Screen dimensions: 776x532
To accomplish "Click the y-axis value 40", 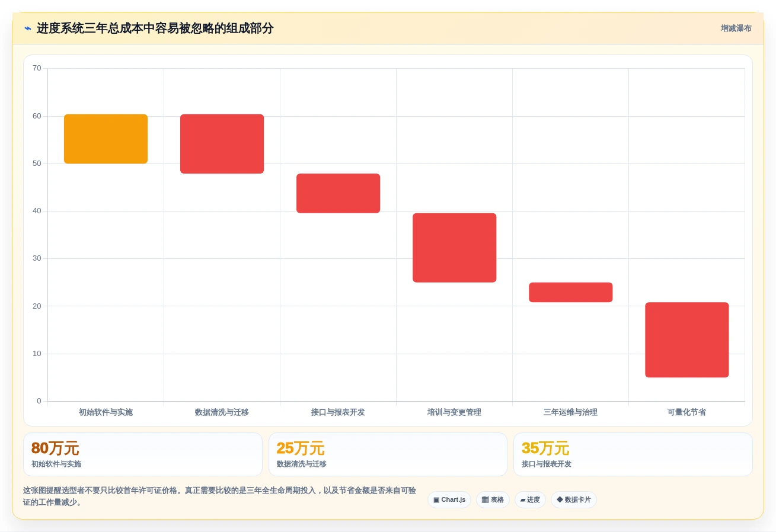I will [37, 211].
